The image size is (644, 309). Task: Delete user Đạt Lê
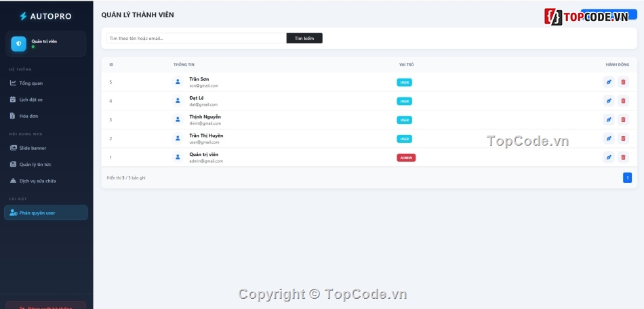point(623,101)
